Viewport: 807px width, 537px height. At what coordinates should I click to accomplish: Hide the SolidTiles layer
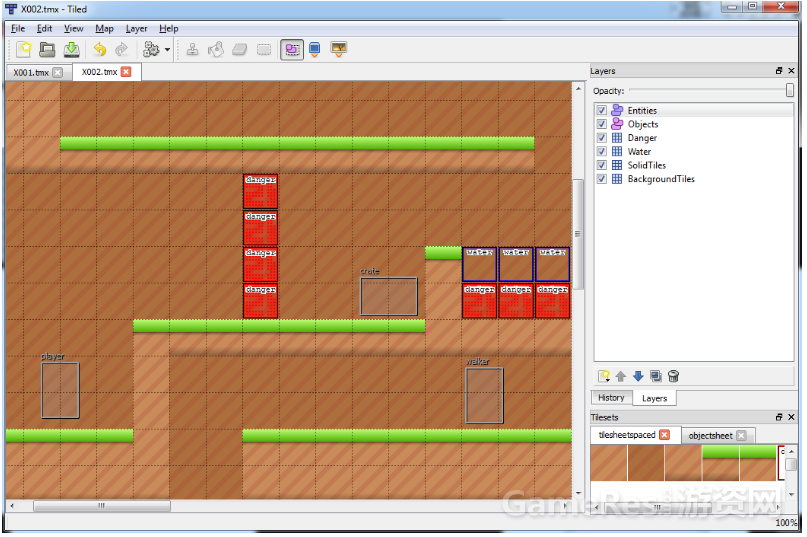click(602, 165)
